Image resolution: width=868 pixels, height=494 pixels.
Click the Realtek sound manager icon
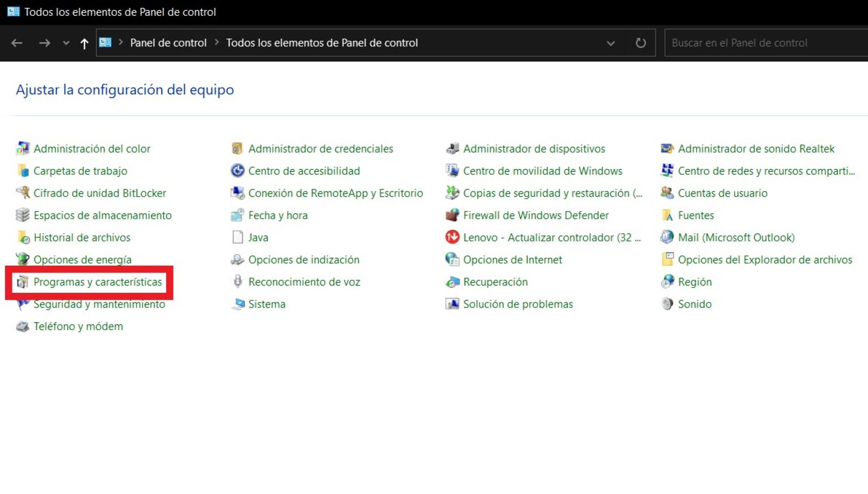click(667, 149)
